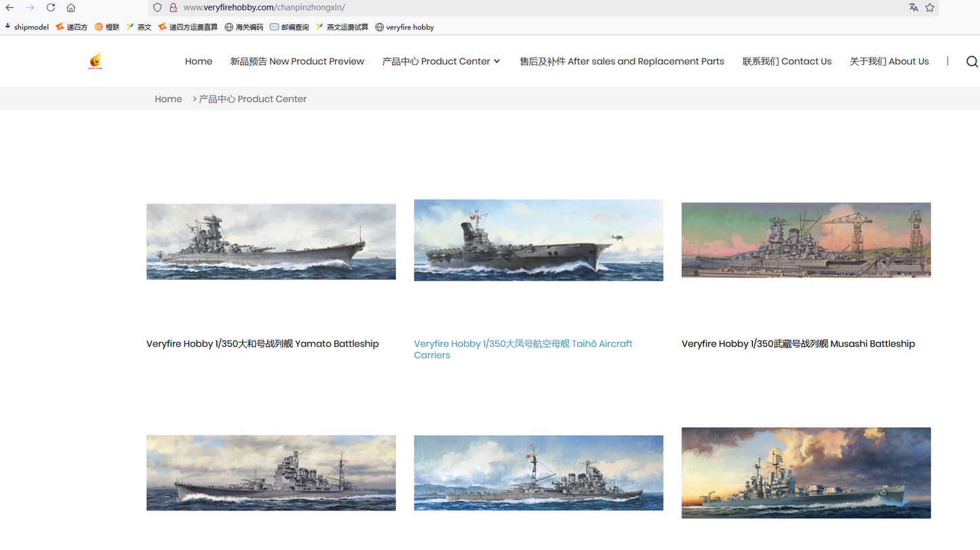Viewport: 980px width, 550px height.
Task: Go to After sales and Replacement Parts
Action: click(x=621, y=62)
